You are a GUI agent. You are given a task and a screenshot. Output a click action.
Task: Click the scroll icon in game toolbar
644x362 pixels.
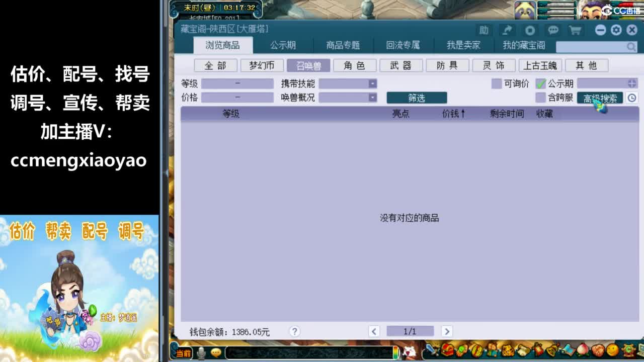pyautogui.click(x=524, y=350)
